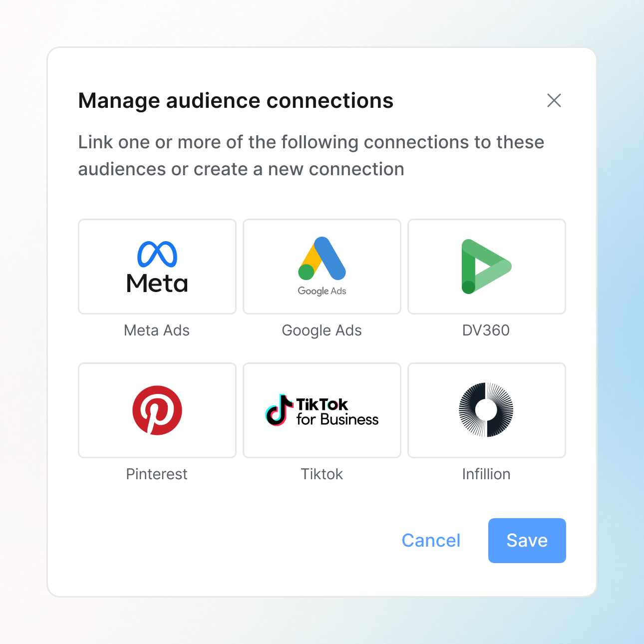The height and width of the screenshot is (644, 644).
Task: Click the Meta Ads caption label
Action: pyautogui.click(x=157, y=330)
